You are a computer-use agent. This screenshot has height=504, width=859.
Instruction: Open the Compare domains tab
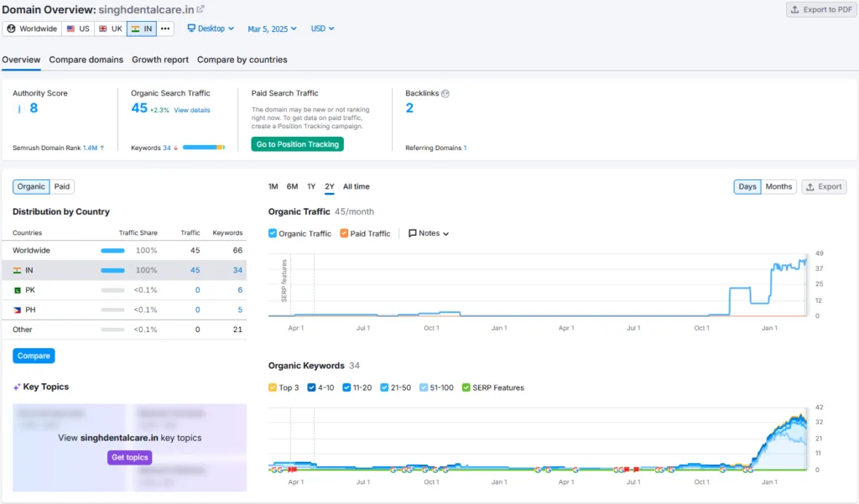pos(86,60)
